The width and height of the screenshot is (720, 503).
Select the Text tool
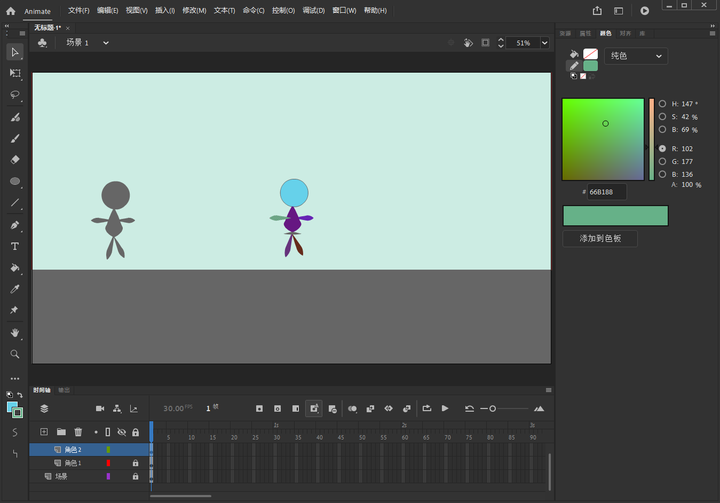pyautogui.click(x=15, y=246)
